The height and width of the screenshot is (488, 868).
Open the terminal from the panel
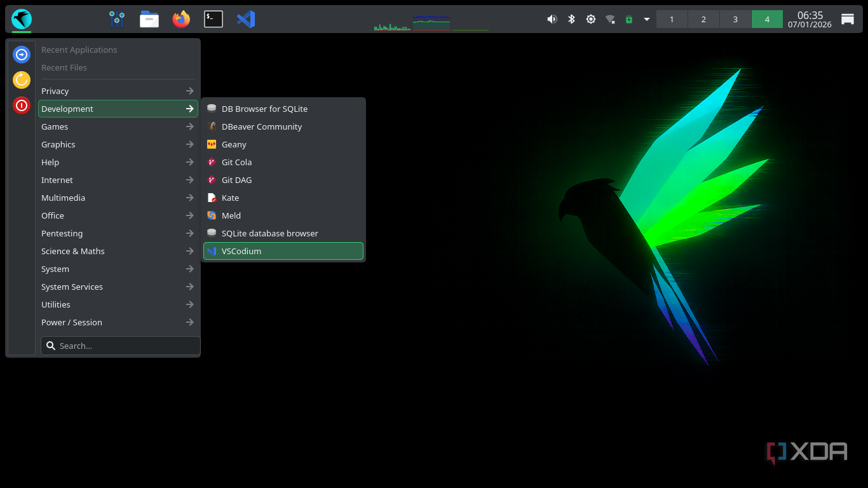point(214,19)
